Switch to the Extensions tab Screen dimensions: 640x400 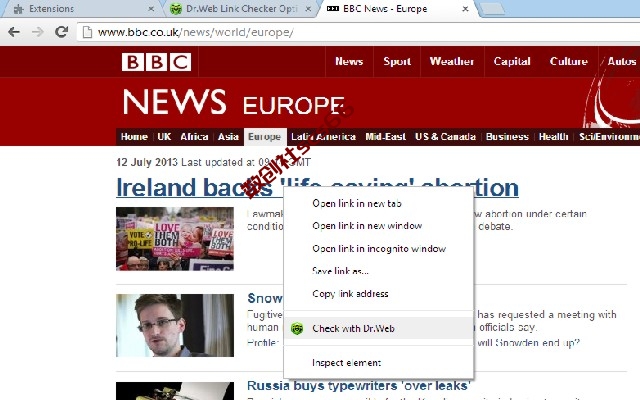click(80, 9)
